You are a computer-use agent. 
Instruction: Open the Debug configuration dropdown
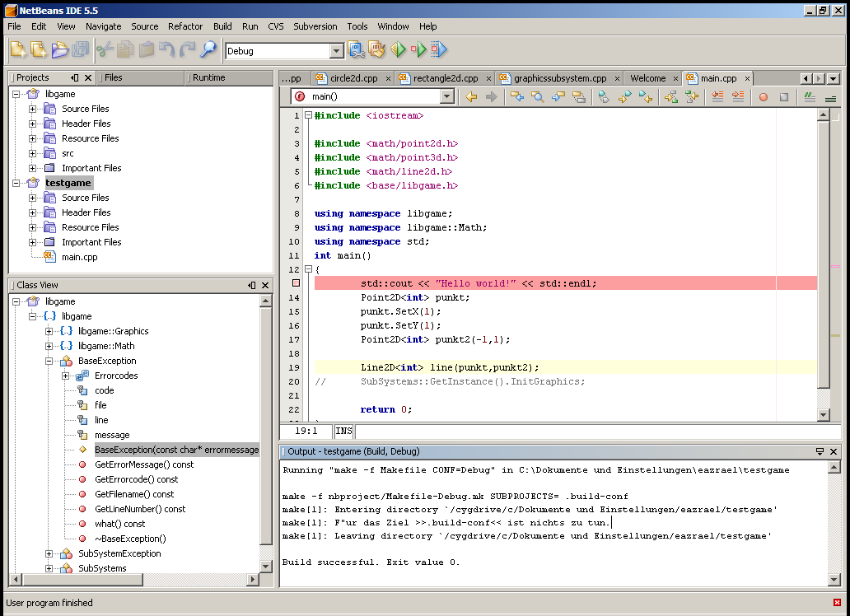[x=336, y=51]
